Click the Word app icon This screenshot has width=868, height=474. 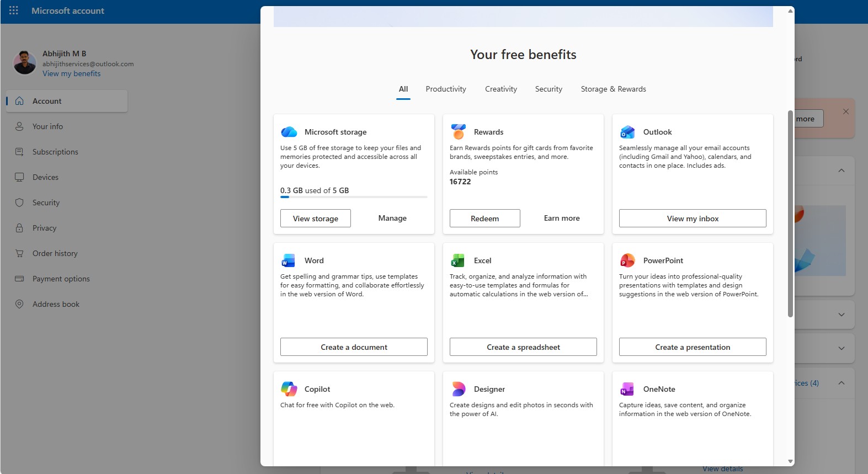[288, 260]
